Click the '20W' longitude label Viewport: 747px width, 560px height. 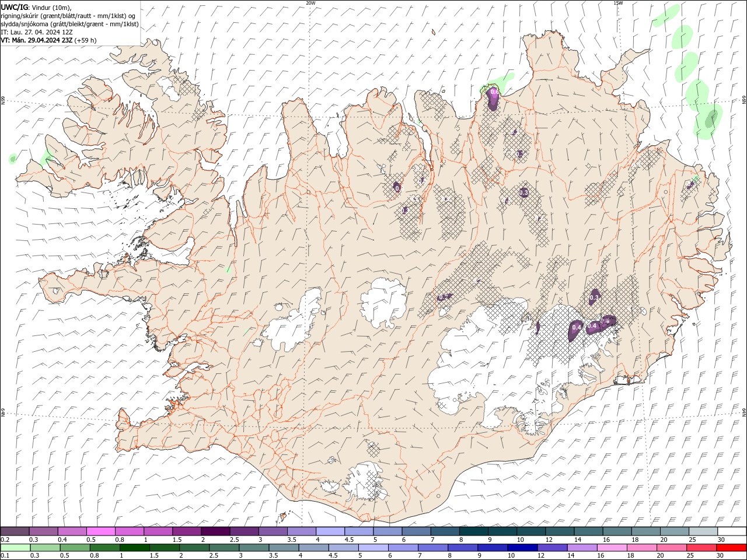pyautogui.click(x=310, y=2)
